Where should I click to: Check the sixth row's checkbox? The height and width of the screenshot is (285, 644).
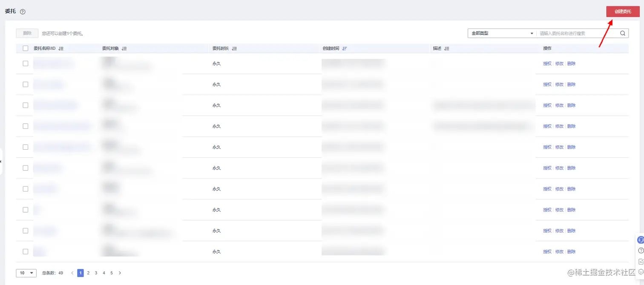click(x=26, y=168)
